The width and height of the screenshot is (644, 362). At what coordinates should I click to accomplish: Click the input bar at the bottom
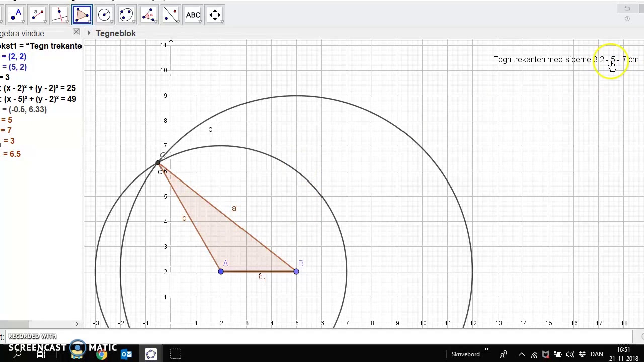318,337
